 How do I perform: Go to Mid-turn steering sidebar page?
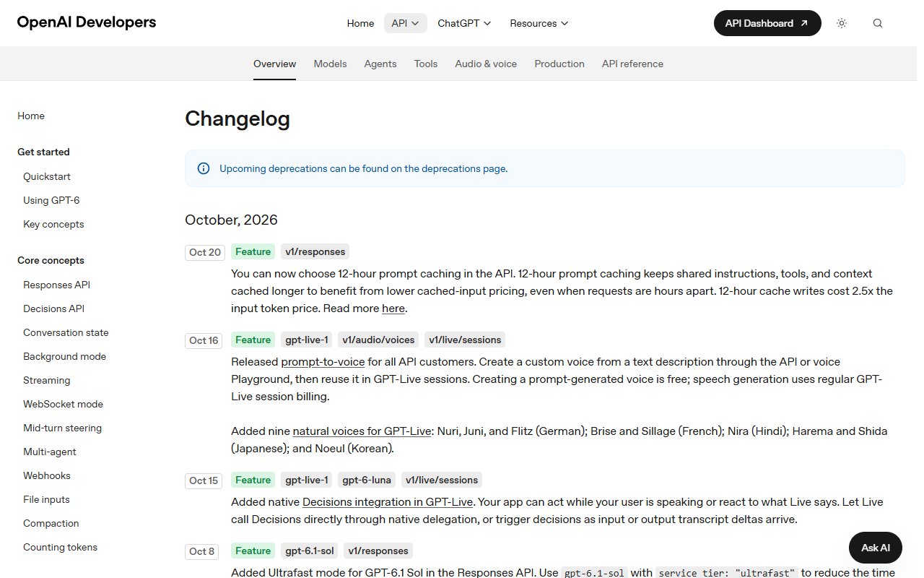click(x=62, y=428)
